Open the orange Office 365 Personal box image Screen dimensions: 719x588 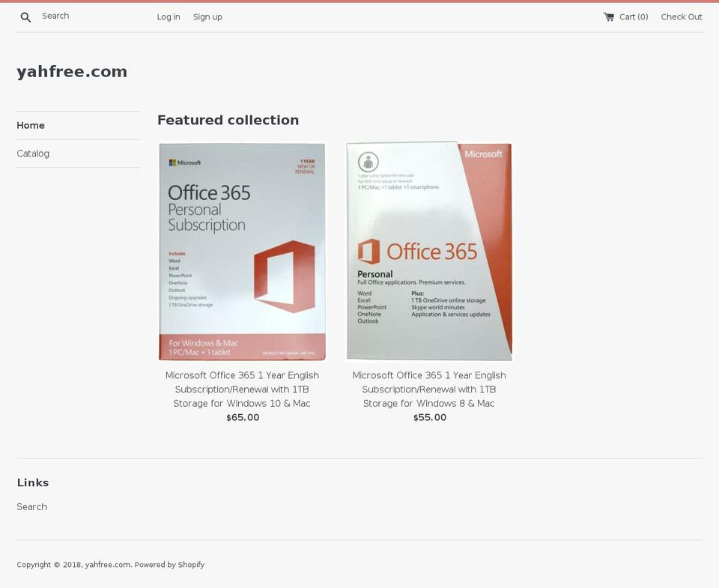[x=428, y=252]
